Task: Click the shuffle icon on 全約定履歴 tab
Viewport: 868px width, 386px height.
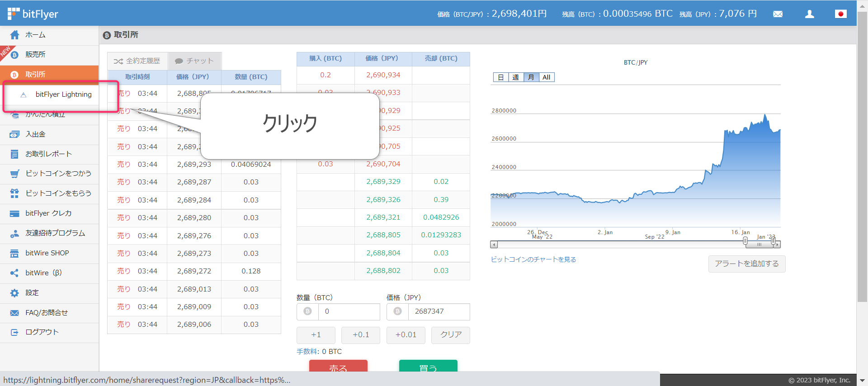Action: tap(118, 61)
